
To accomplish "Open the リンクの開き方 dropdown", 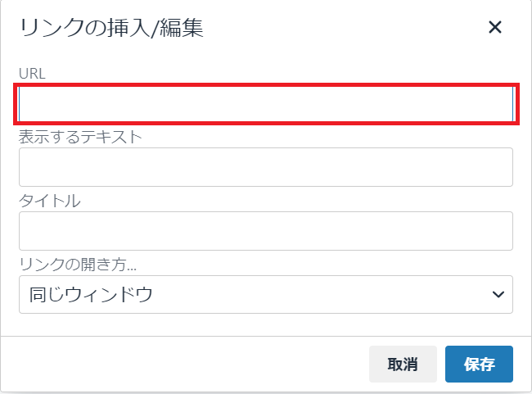I will point(266,294).
